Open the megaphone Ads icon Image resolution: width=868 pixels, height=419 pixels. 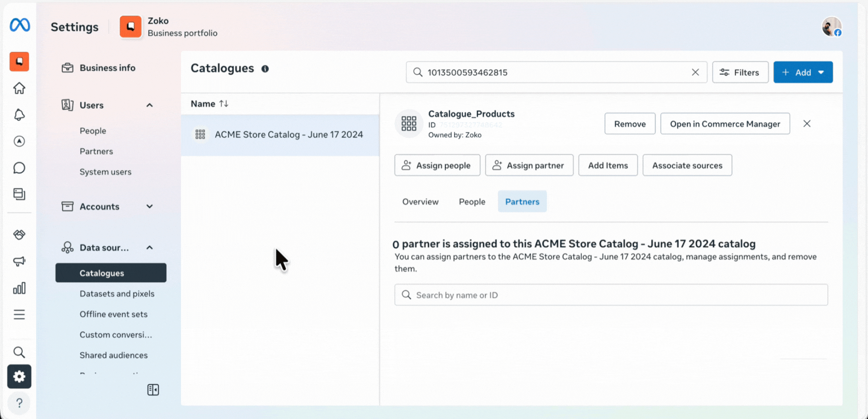[19, 262]
